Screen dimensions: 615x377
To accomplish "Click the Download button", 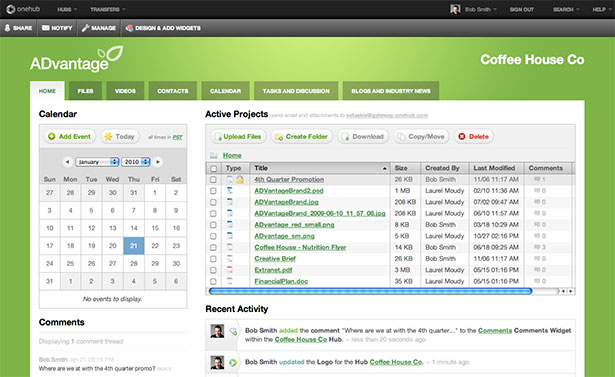I will point(363,137).
